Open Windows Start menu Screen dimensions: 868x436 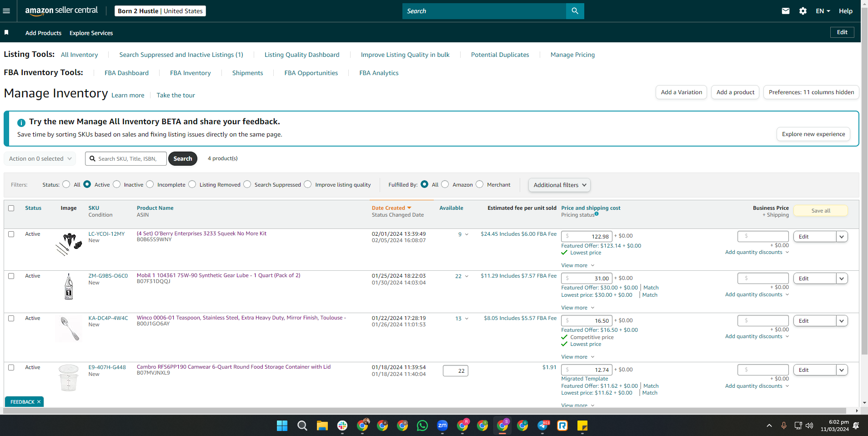pos(282,426)
